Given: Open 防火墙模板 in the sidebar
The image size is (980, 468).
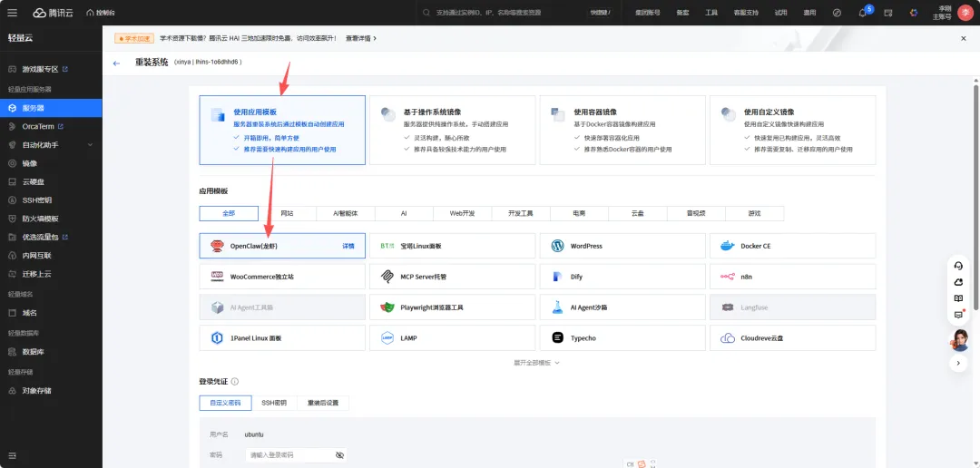Looking at the screenshot, I should (x=51, y=219).
